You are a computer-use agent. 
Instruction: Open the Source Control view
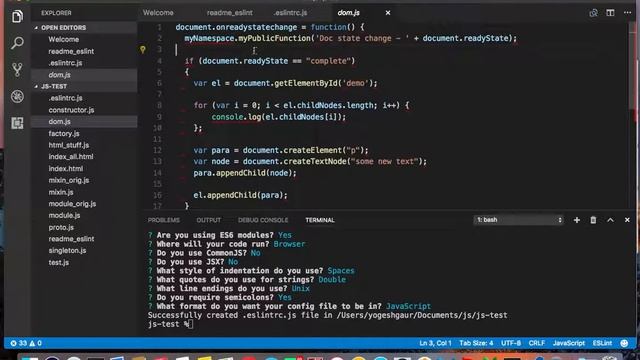pyautogui.click(x=17, y=69)
